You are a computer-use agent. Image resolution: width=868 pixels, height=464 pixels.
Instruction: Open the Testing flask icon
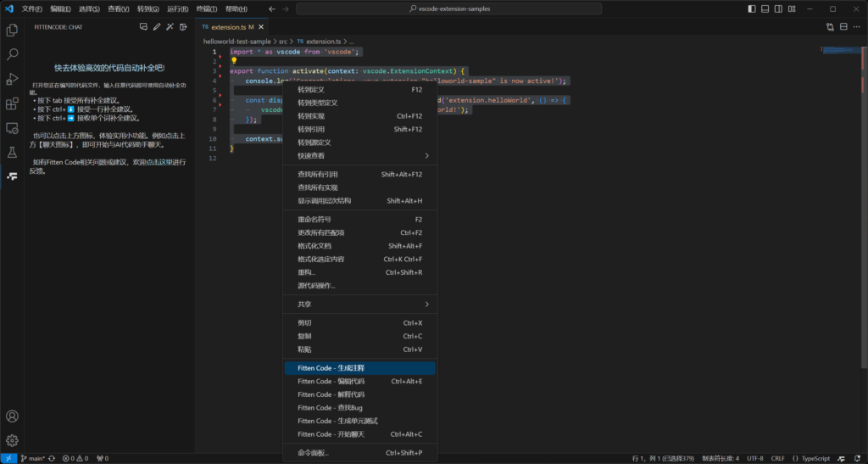click(x=12, y=153)
